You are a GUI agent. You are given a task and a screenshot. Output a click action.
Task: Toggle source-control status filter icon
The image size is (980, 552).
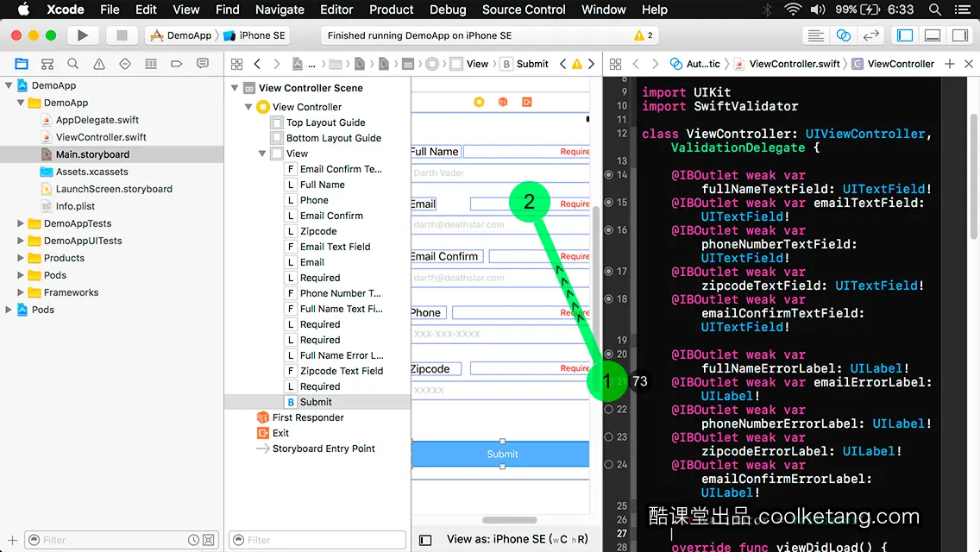pyautogui.click(x=209, y=540)
